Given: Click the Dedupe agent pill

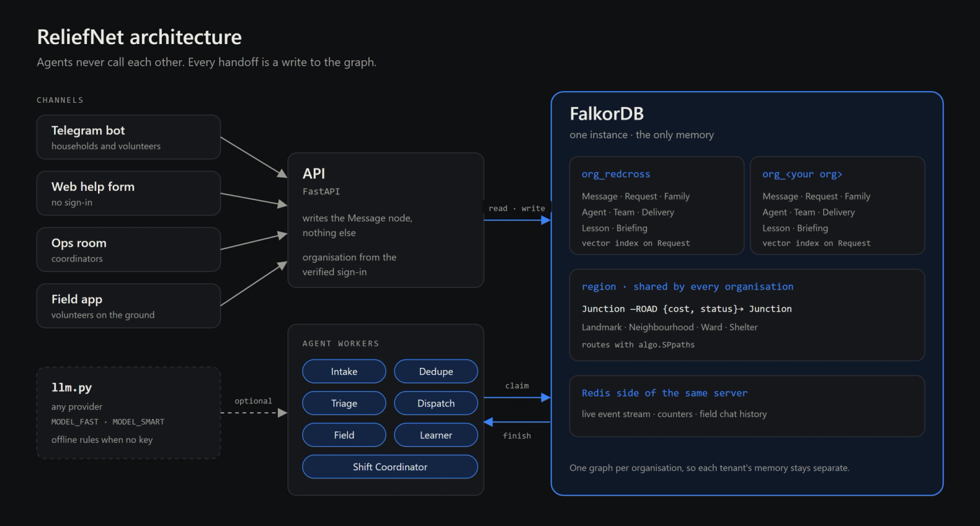Looking at the screenshot, I should point(436,371).
